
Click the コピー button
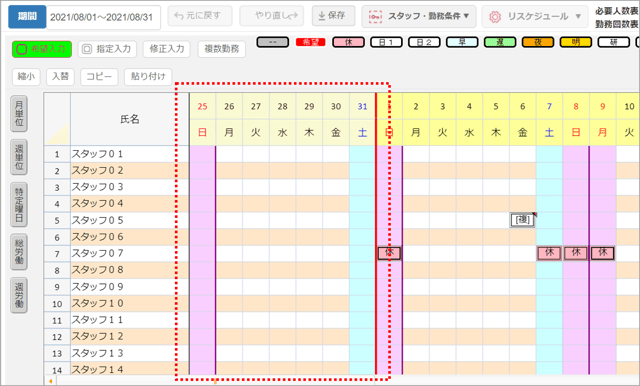(x=99, y=77)
